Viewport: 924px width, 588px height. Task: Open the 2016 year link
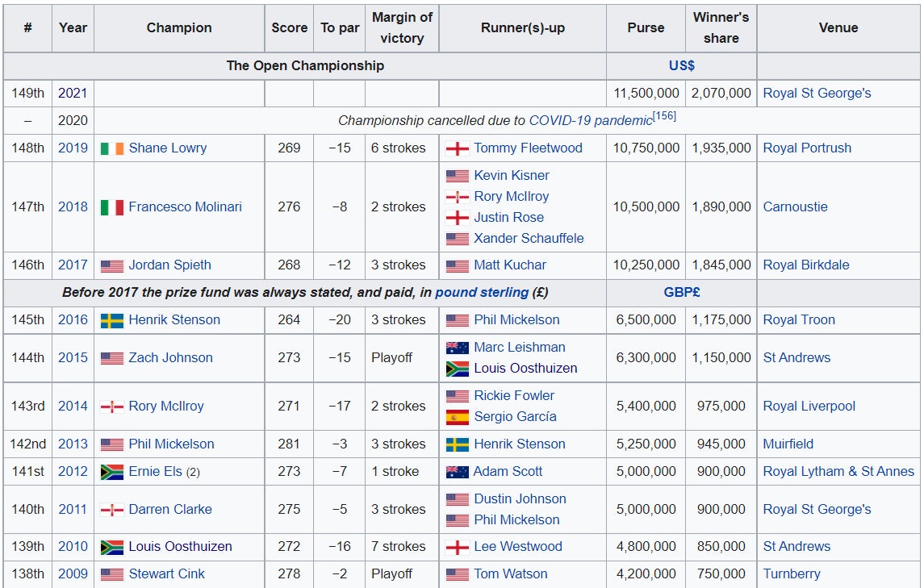click(73, 320)
